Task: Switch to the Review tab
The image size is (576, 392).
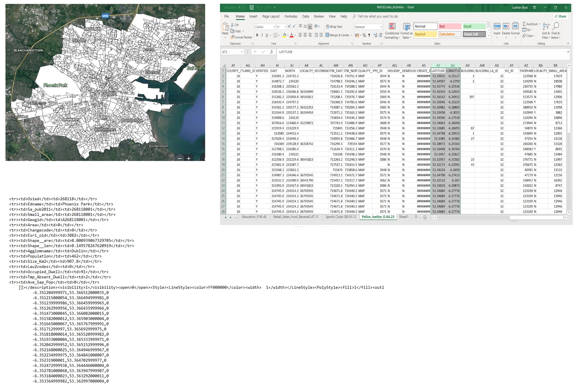Action: [x=319, y=16]
